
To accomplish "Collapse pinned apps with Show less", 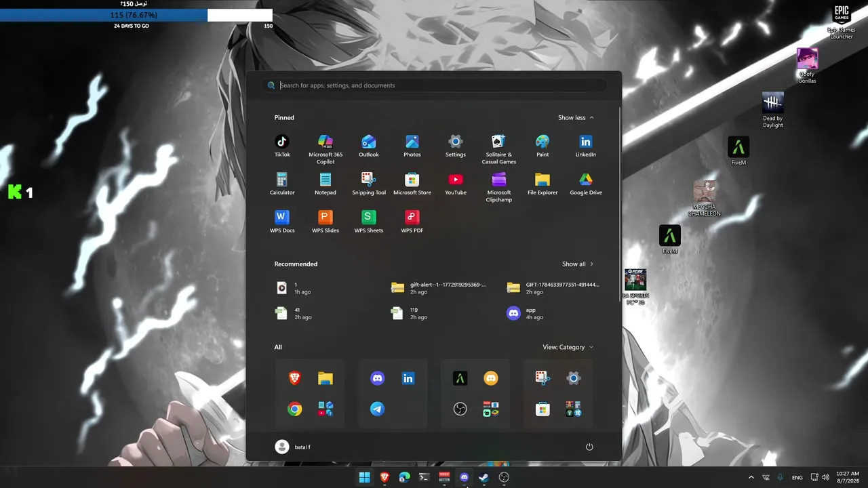I will (x=576, y=118).
